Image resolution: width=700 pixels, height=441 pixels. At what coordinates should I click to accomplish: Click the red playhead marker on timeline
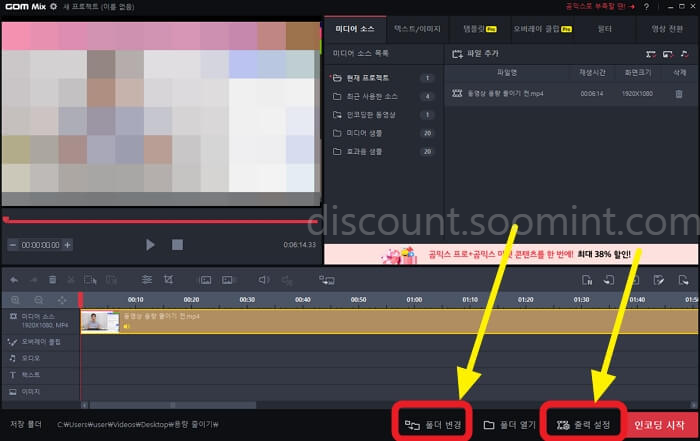81,300
